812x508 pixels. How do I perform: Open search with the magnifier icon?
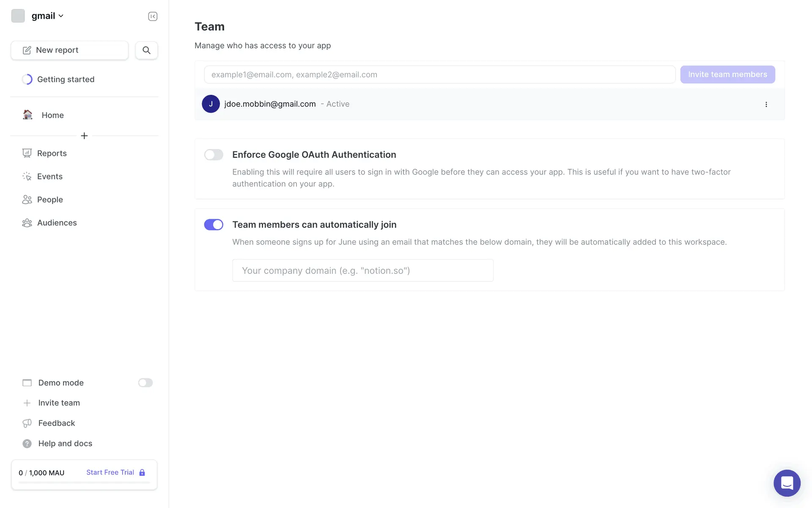(x=146, y=50)
